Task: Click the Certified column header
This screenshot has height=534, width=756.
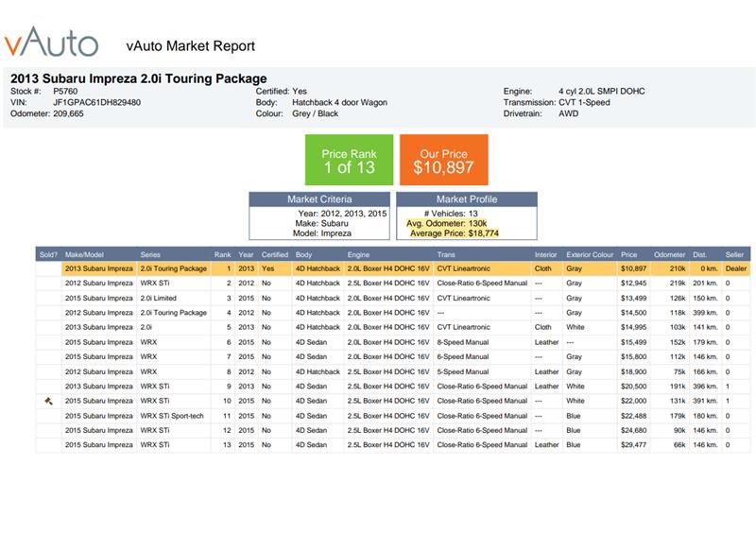Action: pyautogui.click(x=275, y=254)
